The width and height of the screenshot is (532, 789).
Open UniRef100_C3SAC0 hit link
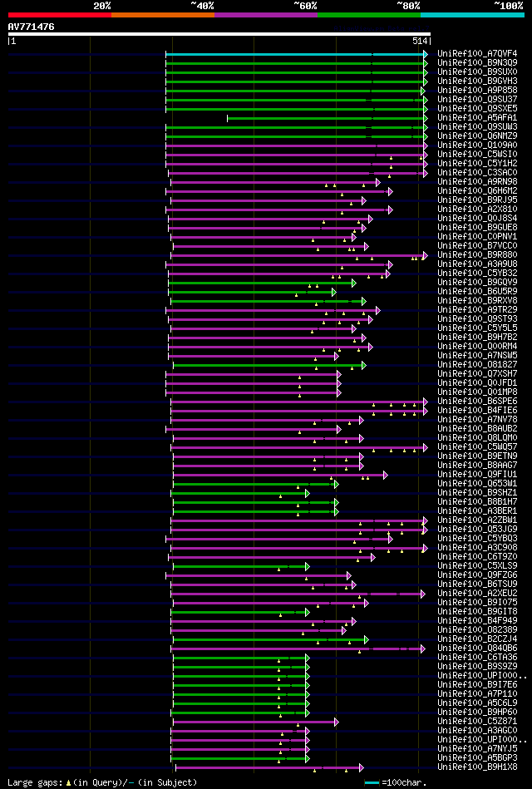pos(478,173)
